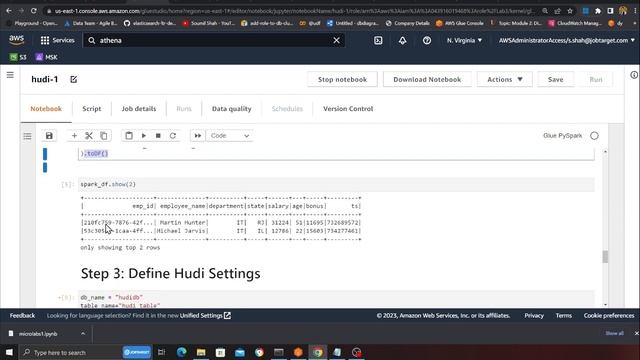Image resolution: width=640 pixels, height=360 pixels.
Task: Click Stop notebook button
Action: coord(342,79)
